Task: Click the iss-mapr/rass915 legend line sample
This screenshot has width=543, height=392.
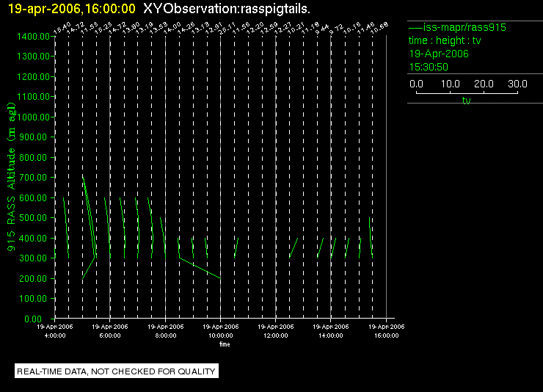Action: click(x=415, y=27)
